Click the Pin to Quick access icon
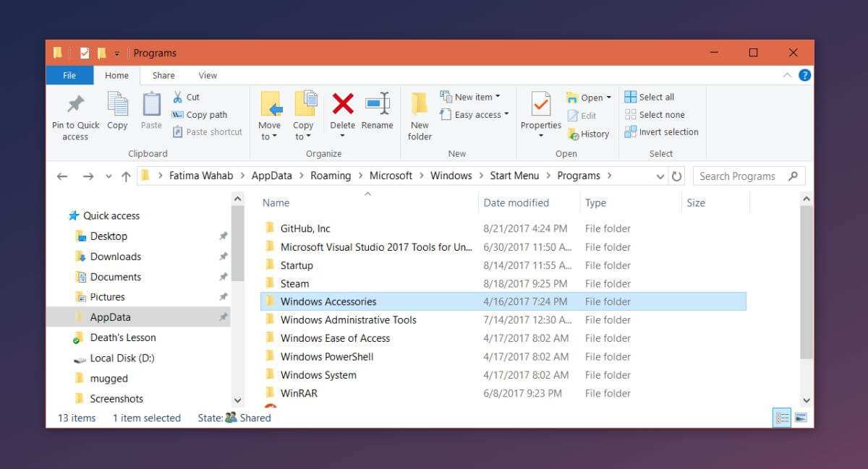 [75, 104]
